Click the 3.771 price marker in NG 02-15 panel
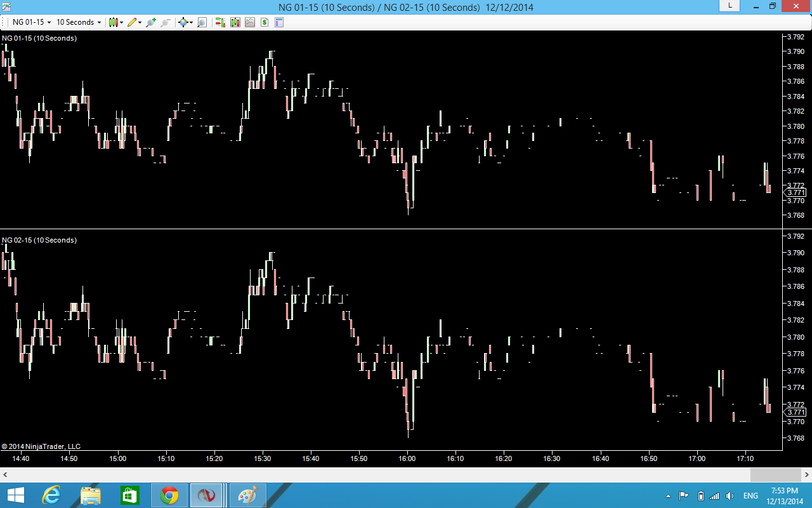Viewport: 812px width, 508px height. tap(796, 412)
